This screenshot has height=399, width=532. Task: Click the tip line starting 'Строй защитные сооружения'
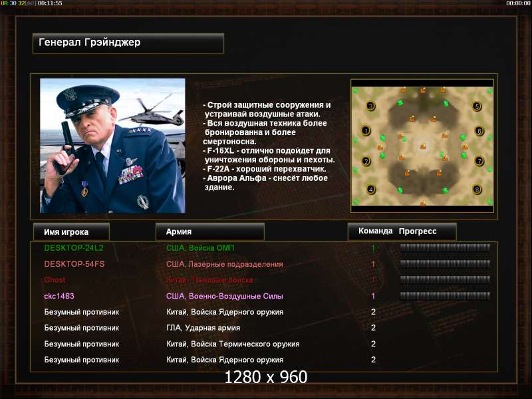[x=267, y=109]
